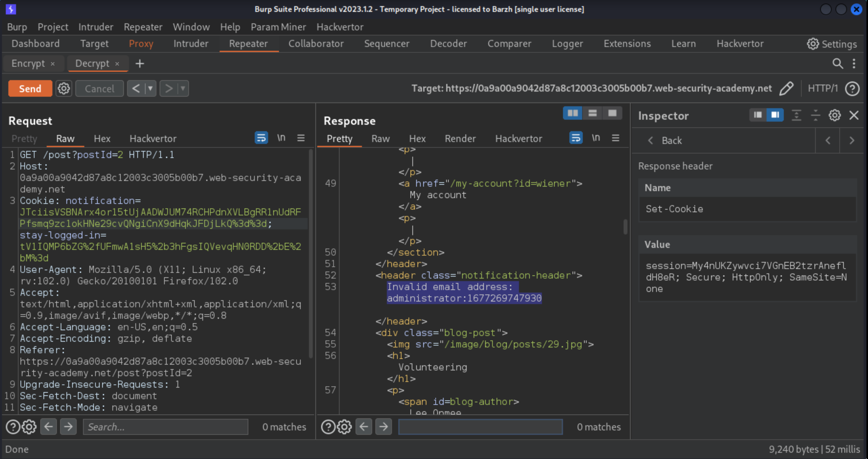Open the Hackvertor menu
The image size is (868, 459).
coord(340,27)
